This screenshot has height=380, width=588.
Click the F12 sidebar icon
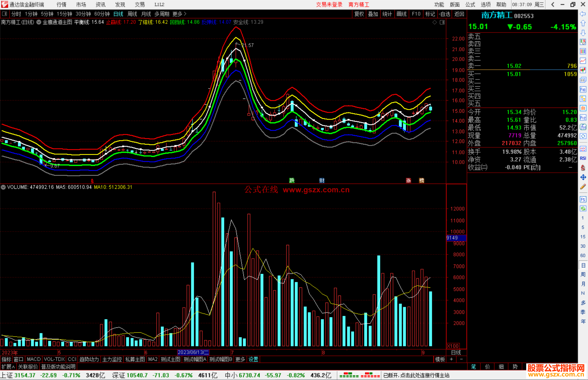583,118
